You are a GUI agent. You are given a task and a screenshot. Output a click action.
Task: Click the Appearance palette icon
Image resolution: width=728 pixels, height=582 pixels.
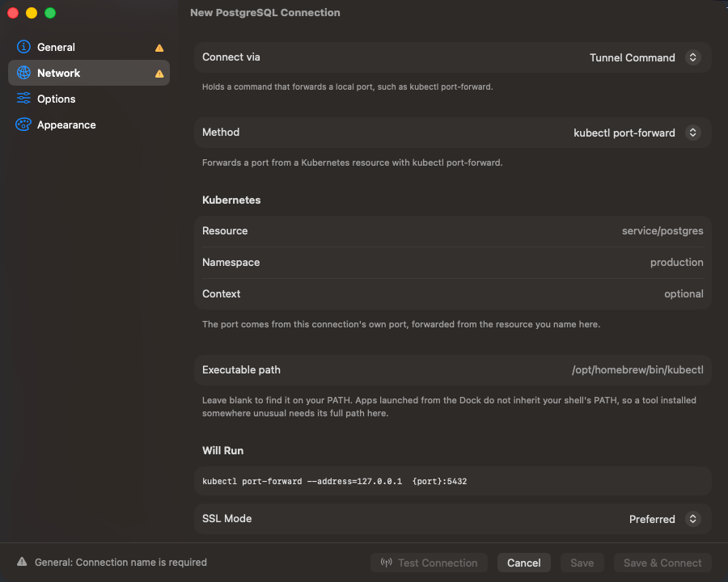pos(23,124)
